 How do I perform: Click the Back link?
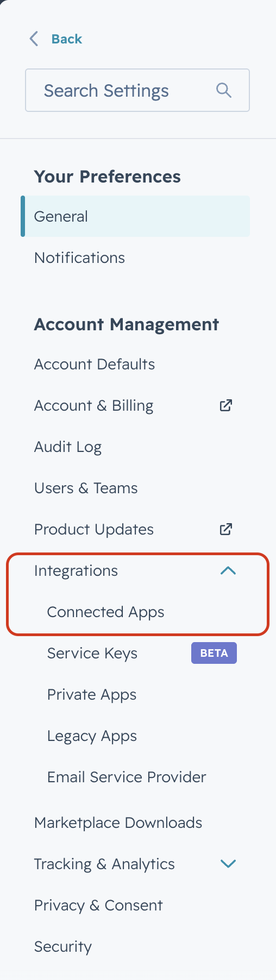[66, 39]
